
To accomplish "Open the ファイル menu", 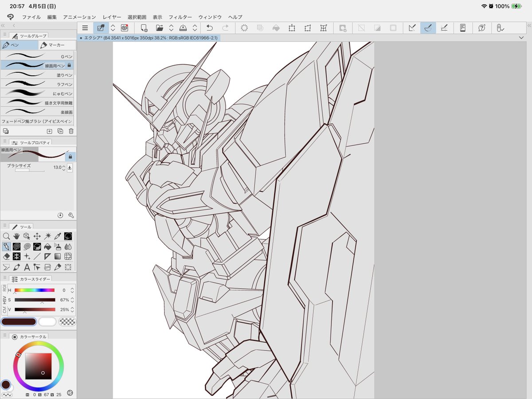I will pyautogui.click(x=31, y=17).
